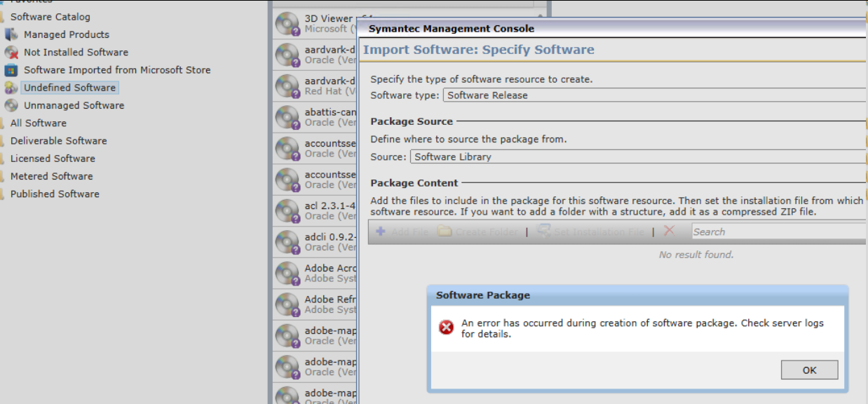Viewport: 868px width, 404px height.
Task: Open the package Source dropdown
Action: tap(637, 157)
